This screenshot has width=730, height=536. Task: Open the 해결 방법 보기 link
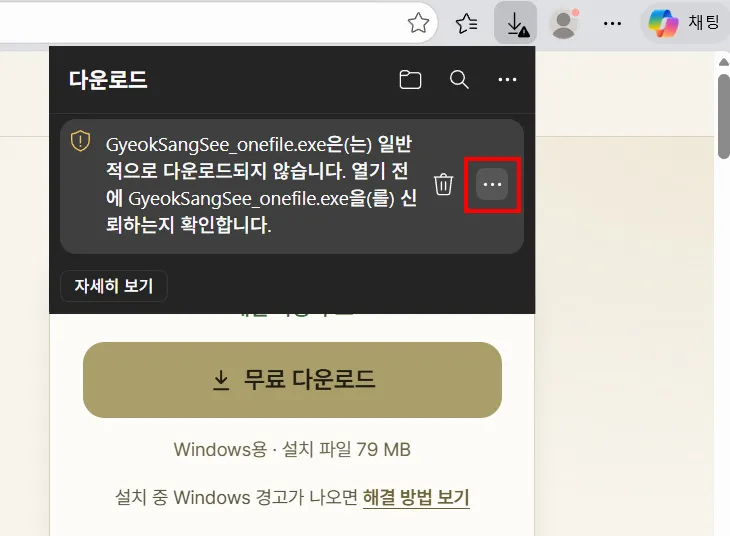(x=416, y=497)
